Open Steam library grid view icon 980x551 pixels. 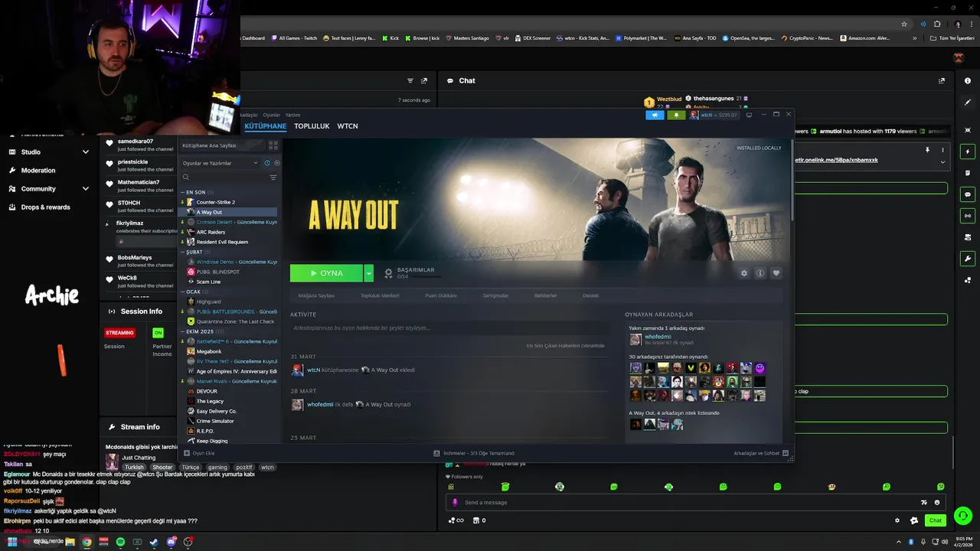tap(273, 145)
